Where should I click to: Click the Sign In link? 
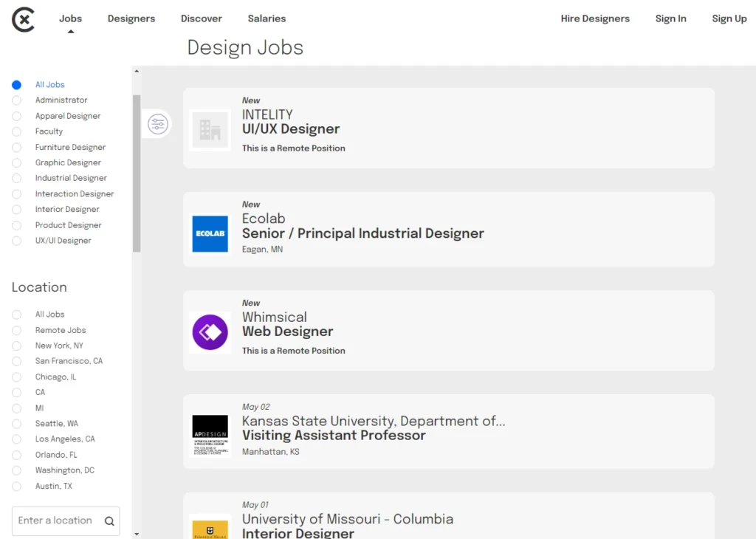coord(670,18)
